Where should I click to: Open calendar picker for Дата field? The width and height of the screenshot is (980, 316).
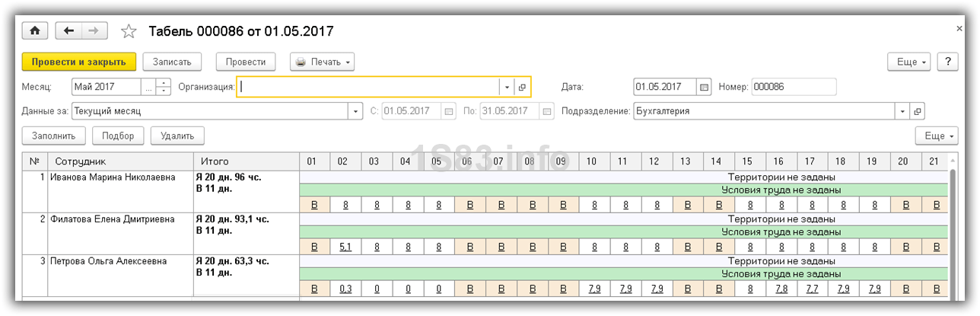(704, 87)
